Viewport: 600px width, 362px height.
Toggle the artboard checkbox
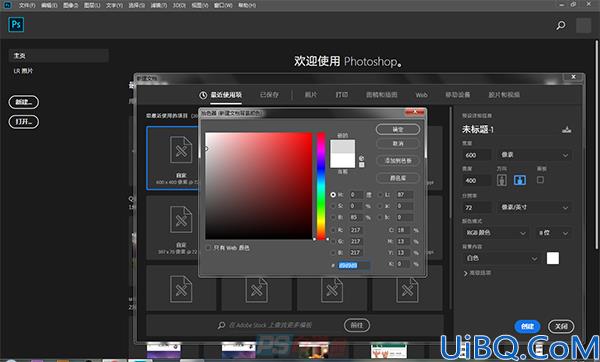(x=540, y=179)
